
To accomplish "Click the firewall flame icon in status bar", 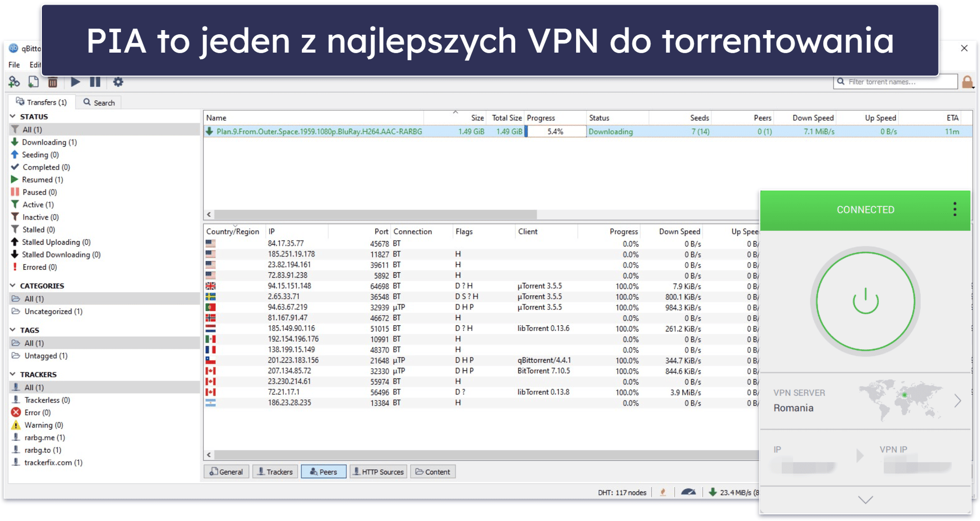I will tap(663, 492).
